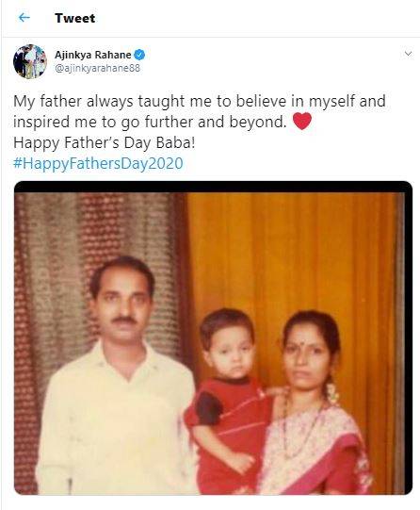Open the #HappyFathersDay2020 hashtag
This screenshot has height=510, width=420.
98,163
